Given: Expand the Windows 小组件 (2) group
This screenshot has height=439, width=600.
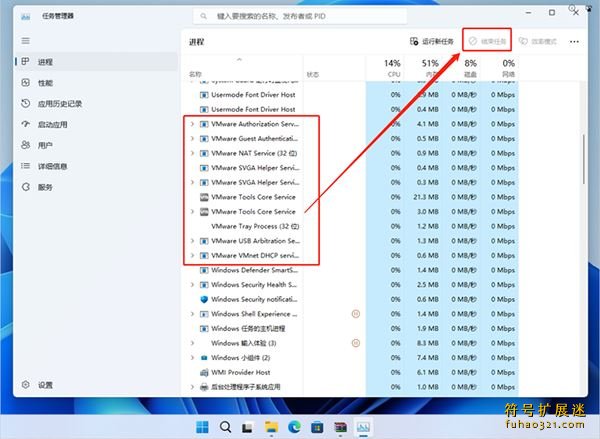Looking at the screenshot, I should point(192,358).
